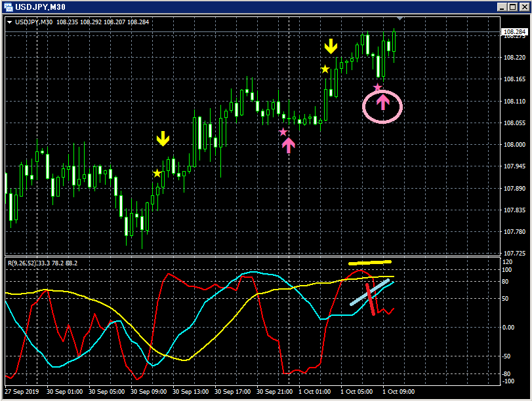Screen dimensions: 532x401
Task: Click the thick yellow trend line in indicator
Action: click(370, 262)
